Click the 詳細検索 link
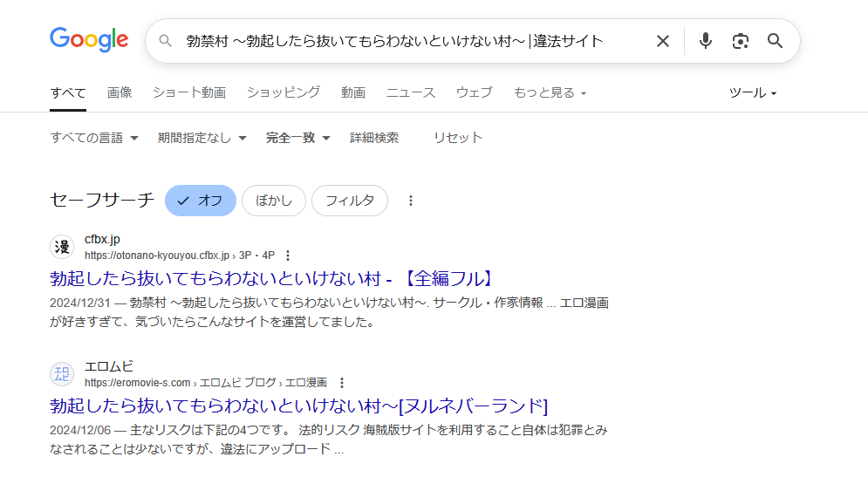Viewport: 868px width, 484px height. [374, 138]
